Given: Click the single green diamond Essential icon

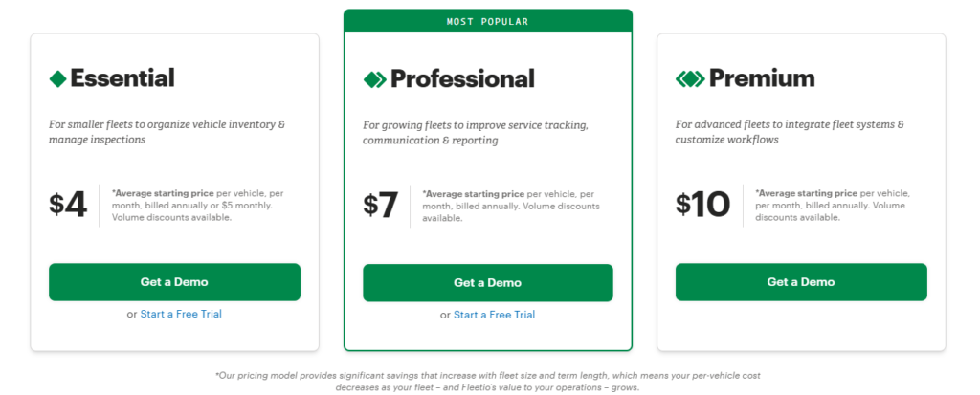Looking at the screenshot, I should pyautogui.click(x=57, y=78).
